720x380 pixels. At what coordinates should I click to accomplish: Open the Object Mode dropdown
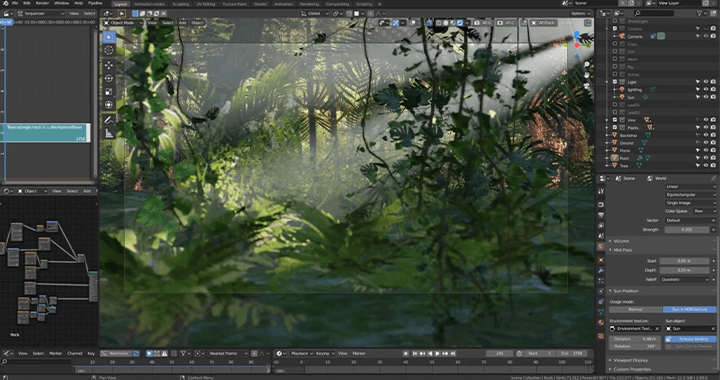123,22
